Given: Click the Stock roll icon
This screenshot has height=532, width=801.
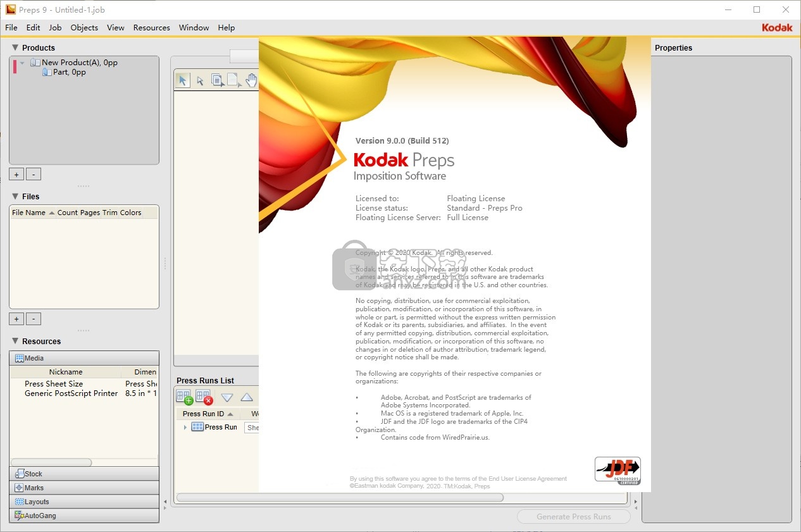Looking at the screenshot, I should tap(20, 474).
